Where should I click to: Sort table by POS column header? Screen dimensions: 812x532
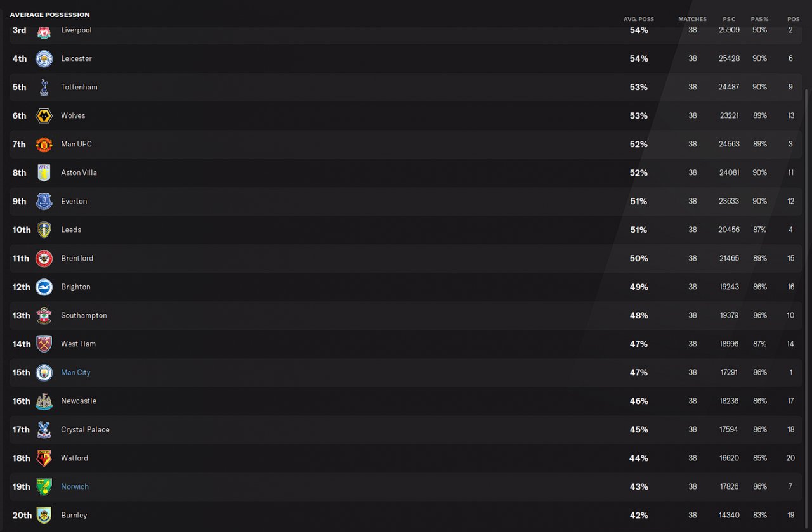click(793, 19)
